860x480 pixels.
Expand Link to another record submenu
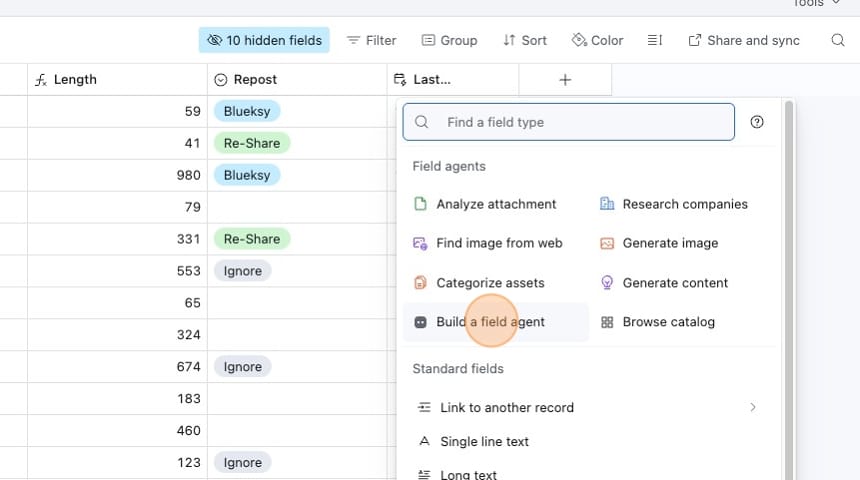pos(752,407)
